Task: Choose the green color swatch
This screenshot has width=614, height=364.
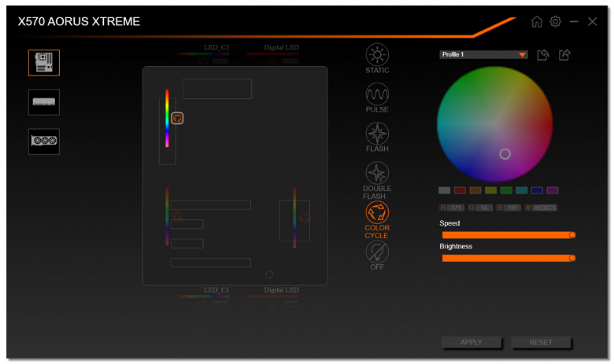Action: pos(506,190)
